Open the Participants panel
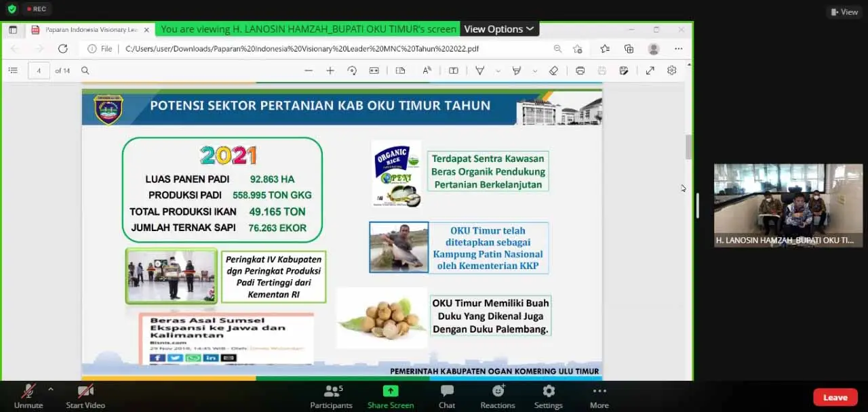This screenshot has width=868, height=412. pos(331,396)
